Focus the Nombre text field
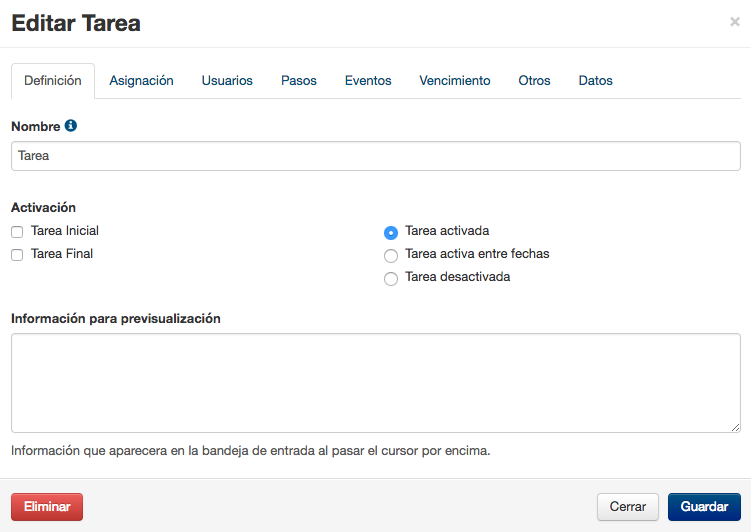The image size is (751, 532). [x=376, y=156]
